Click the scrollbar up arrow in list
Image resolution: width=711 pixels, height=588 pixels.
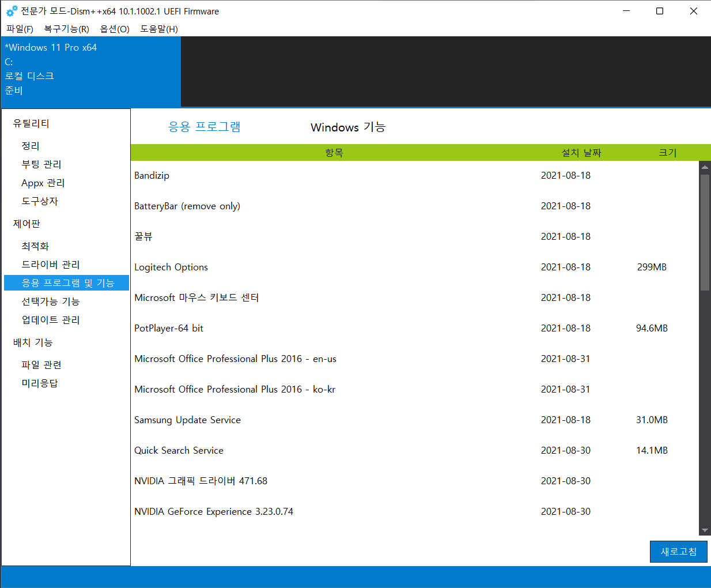coord(705,167)
